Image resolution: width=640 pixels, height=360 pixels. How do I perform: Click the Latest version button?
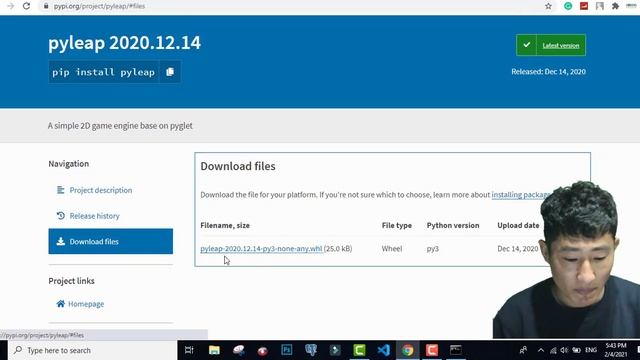pyautogui.click(x=551, y=45)
